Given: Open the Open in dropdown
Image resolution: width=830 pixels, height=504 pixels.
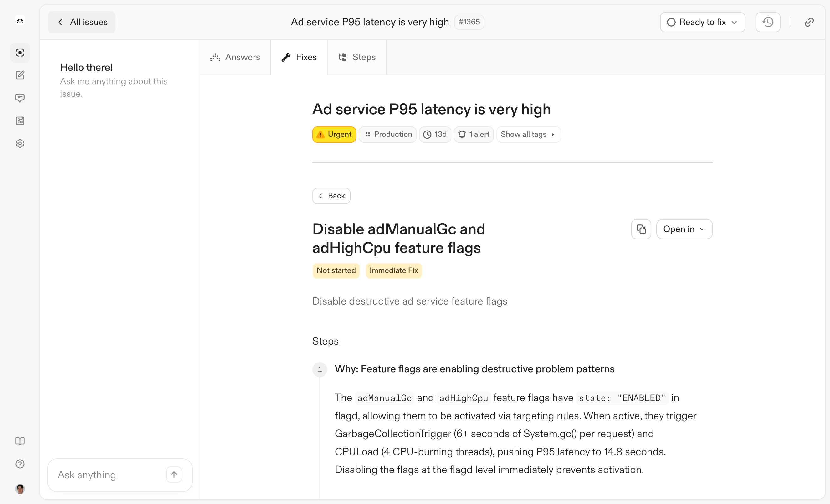Looking at the screenshot, I should click(684, 229).
